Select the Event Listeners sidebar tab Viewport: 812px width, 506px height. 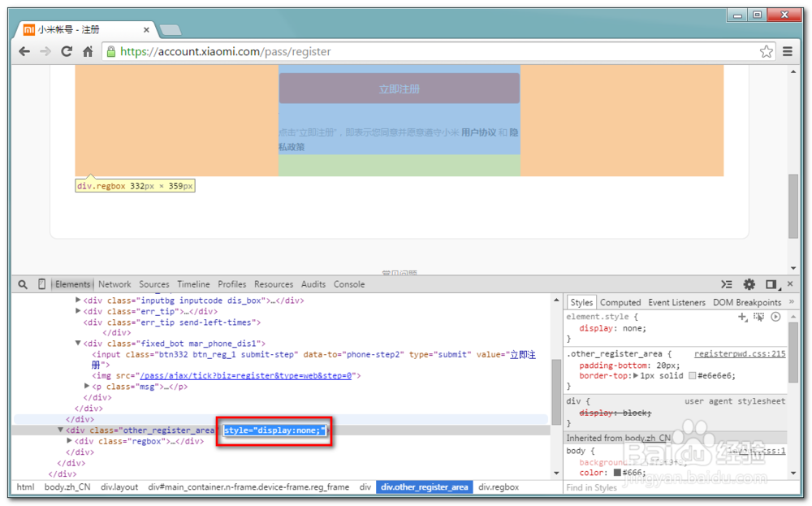coord(676,302)
